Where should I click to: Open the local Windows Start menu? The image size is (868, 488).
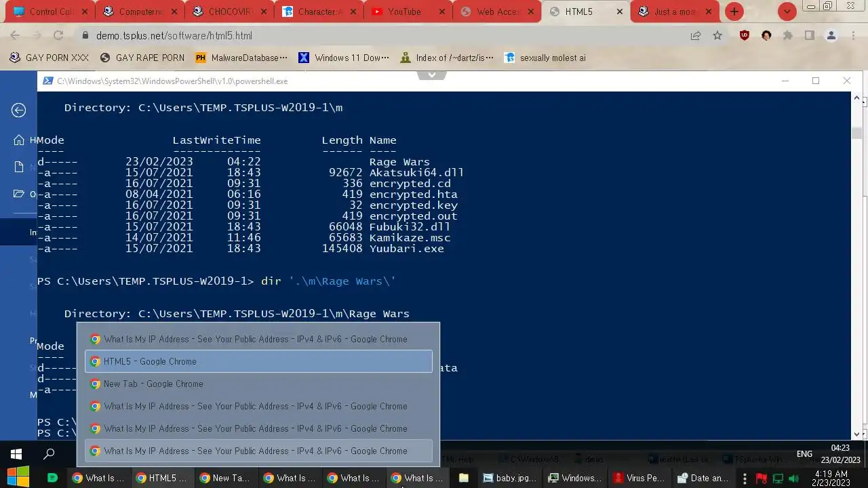click(x=18, y=478)
